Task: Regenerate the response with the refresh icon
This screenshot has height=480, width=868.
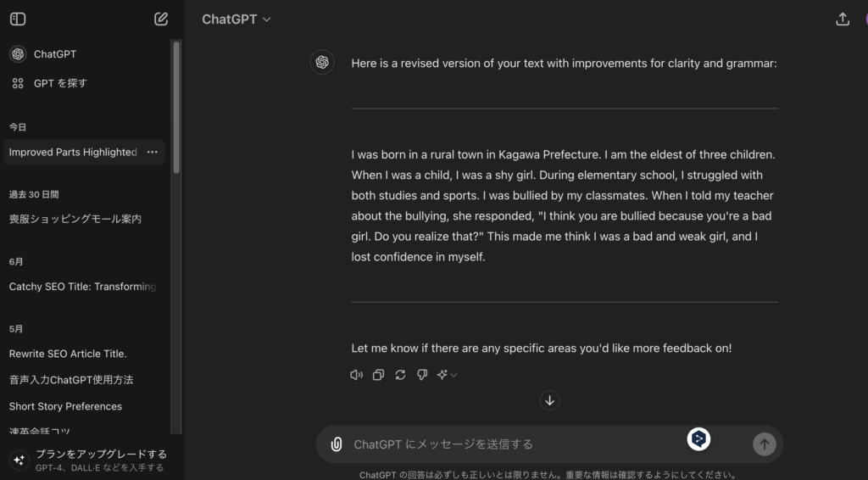Action: [400, 375]
